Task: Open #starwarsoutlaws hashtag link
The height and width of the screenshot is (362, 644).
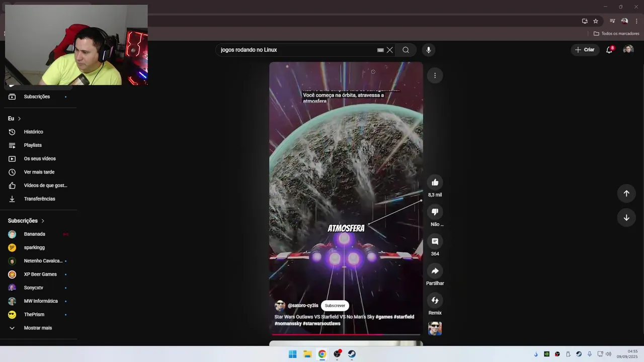Action: (321, 324)
